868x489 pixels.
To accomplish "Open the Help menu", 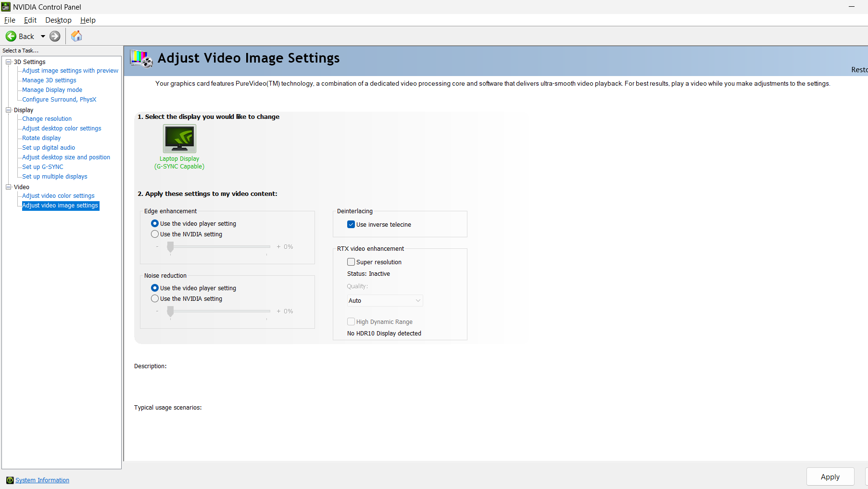I will (x=88, y=20).
